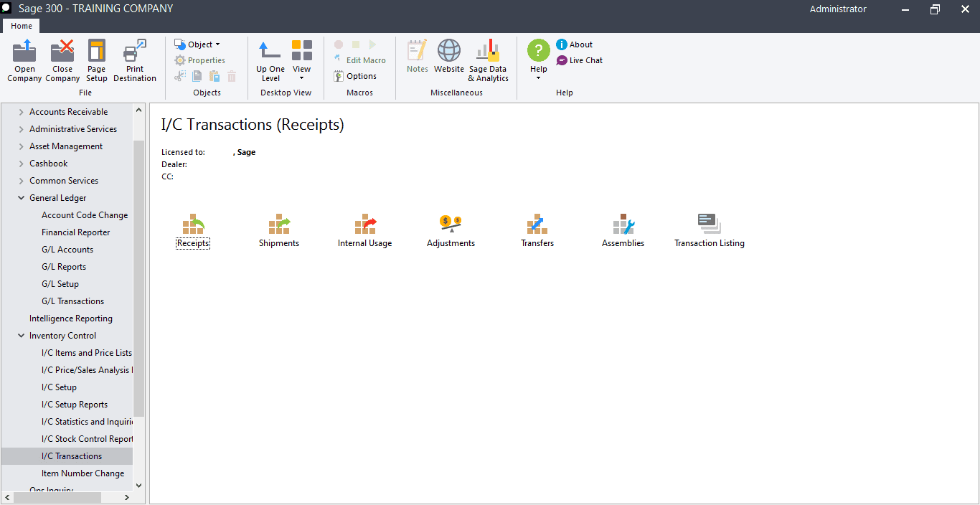
Task: Select I/C Price/Sales Analysis tree item
Action: point(87,370)
